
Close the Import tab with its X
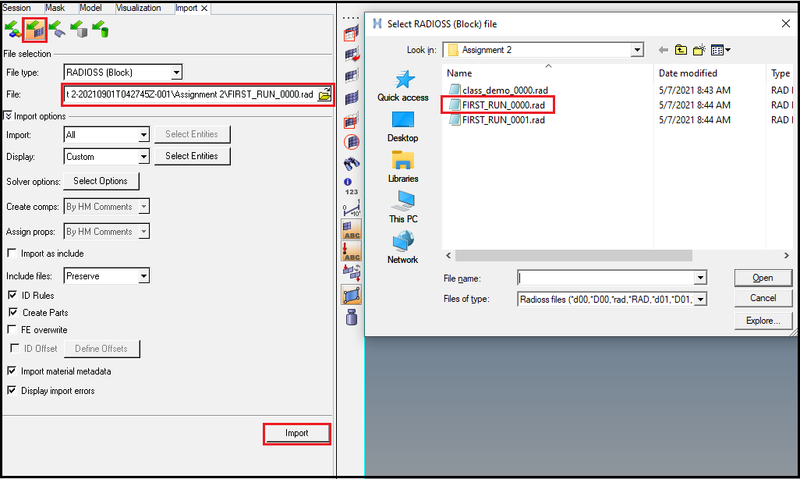[204, 8]
